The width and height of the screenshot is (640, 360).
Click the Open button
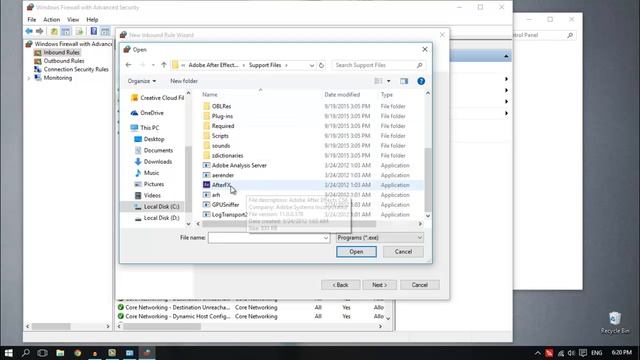coord(356,252)
